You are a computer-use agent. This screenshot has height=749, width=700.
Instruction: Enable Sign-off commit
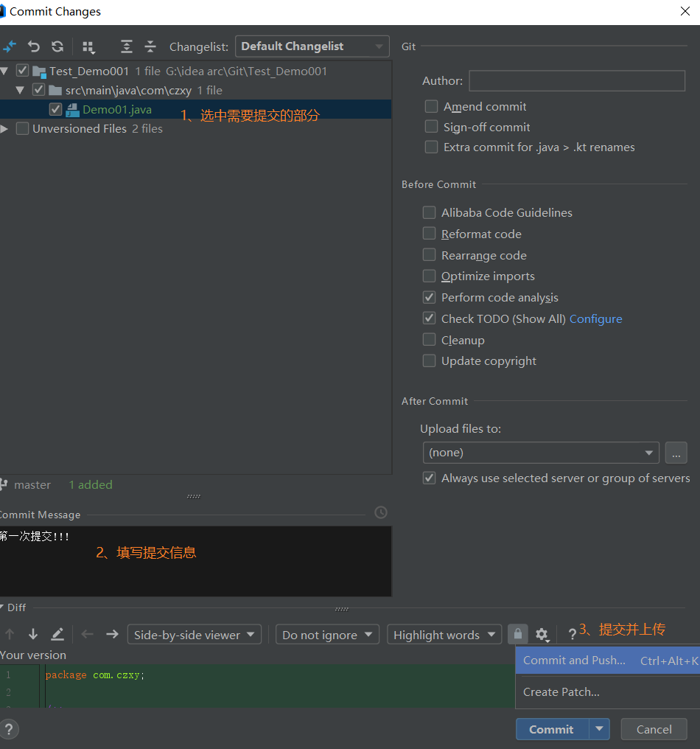[x=431, y=127]
